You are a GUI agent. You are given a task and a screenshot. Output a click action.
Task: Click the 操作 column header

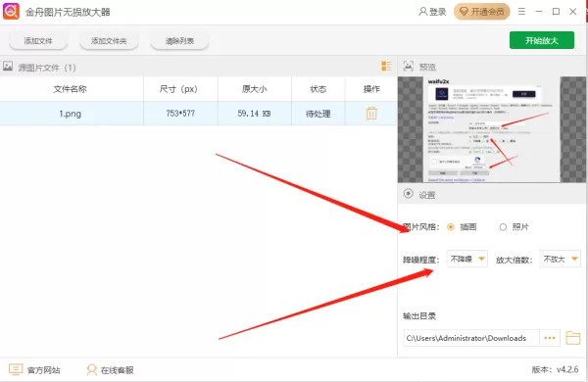(x=371, y=89)
